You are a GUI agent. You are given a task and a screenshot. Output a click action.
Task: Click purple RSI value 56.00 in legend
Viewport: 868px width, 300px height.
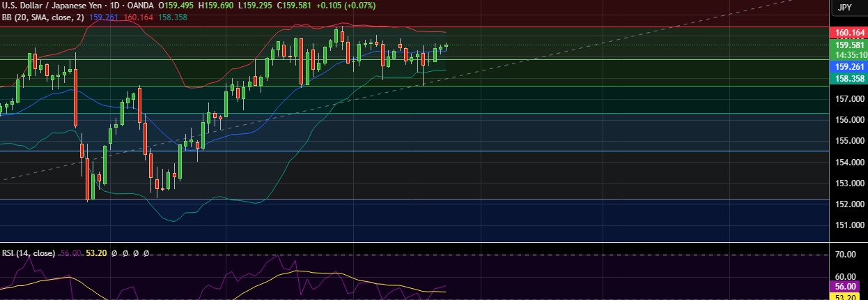point(70,253)
